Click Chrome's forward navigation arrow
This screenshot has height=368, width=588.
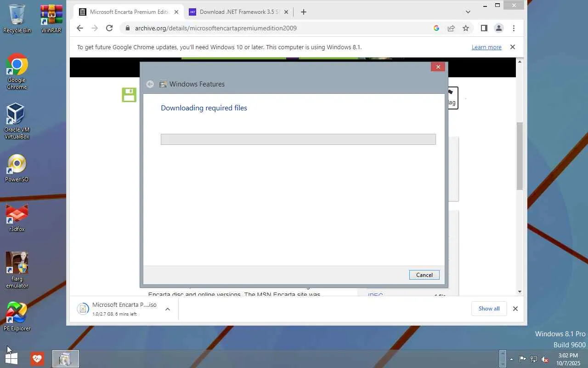95,28
